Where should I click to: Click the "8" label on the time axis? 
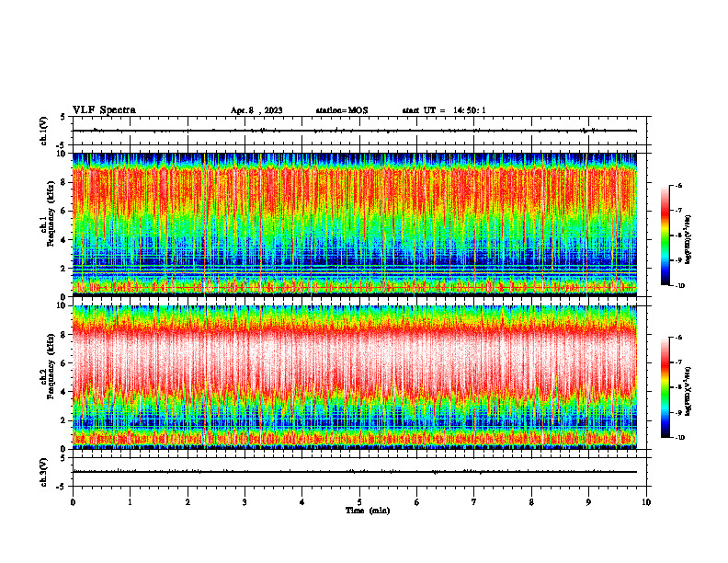[531, 502]
